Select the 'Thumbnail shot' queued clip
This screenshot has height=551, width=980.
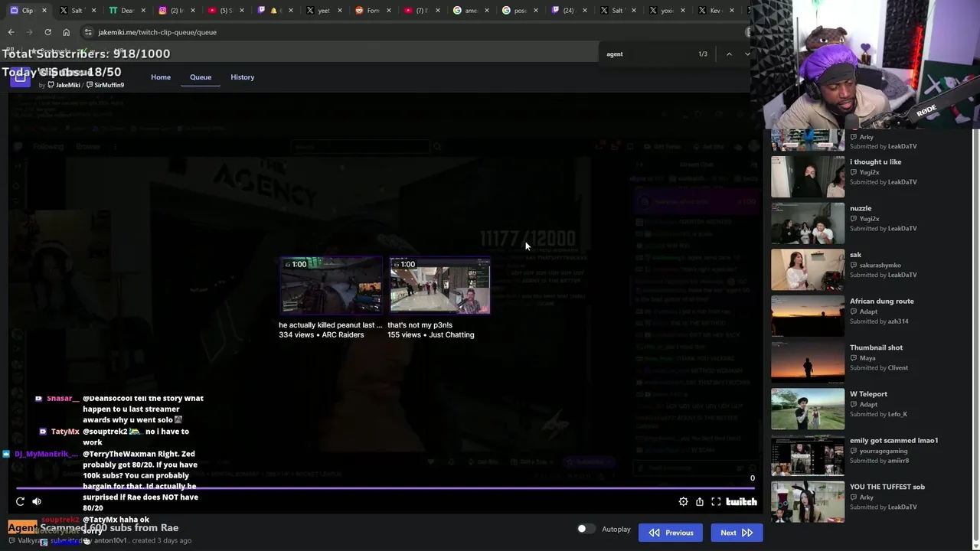tap(808, 362)
